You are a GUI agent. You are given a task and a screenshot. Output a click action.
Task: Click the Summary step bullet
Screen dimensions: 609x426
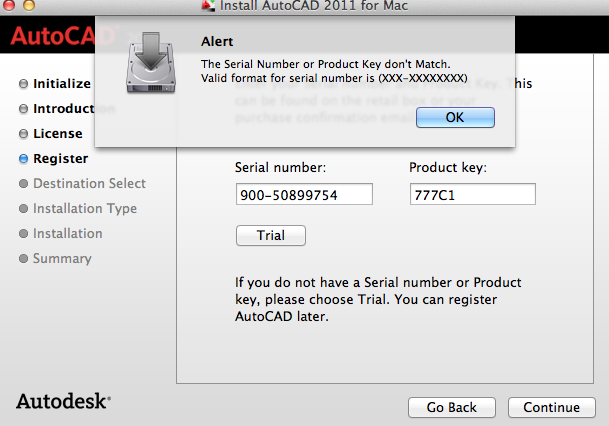[23, 259]
